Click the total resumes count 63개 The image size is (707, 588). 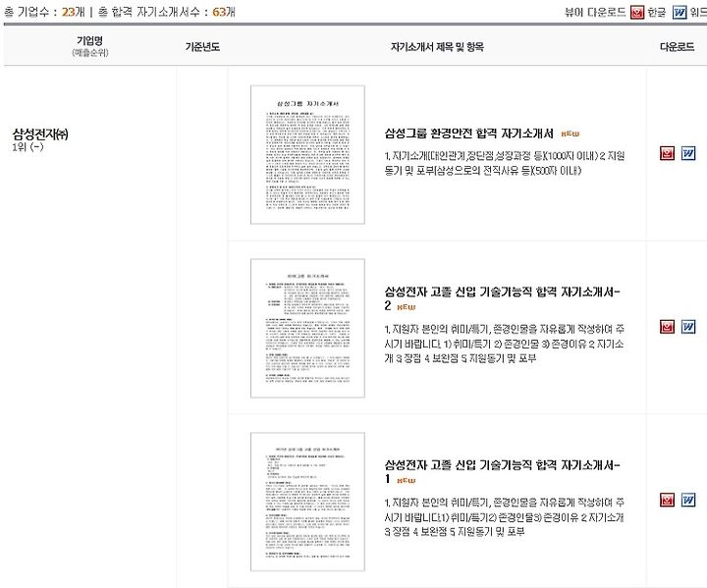click(224, 12)
